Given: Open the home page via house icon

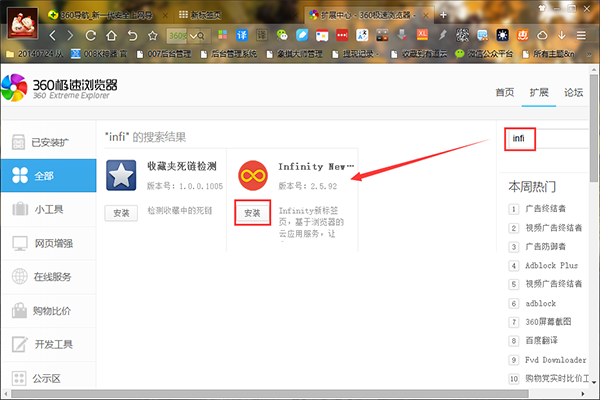Looking at the screenshot, I should tap(111, 36).
